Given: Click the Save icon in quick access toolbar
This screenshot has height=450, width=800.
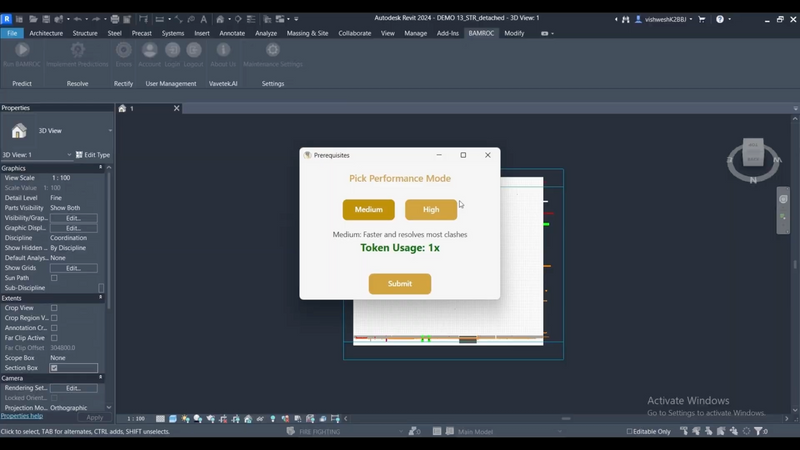Looking at the screenshot, I should (46, 19).
